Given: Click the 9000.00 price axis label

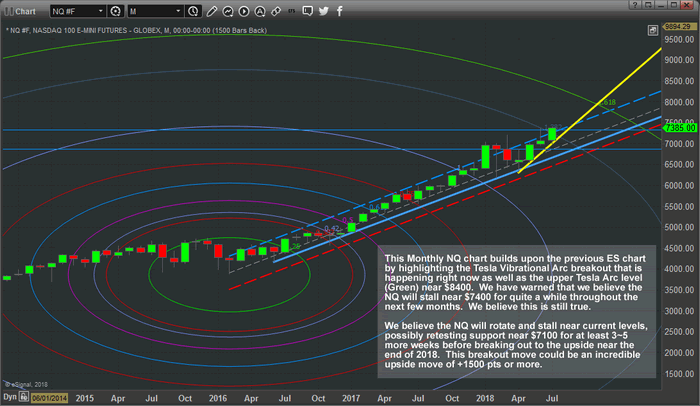Looking at the screenshot, I should point(679,60).
